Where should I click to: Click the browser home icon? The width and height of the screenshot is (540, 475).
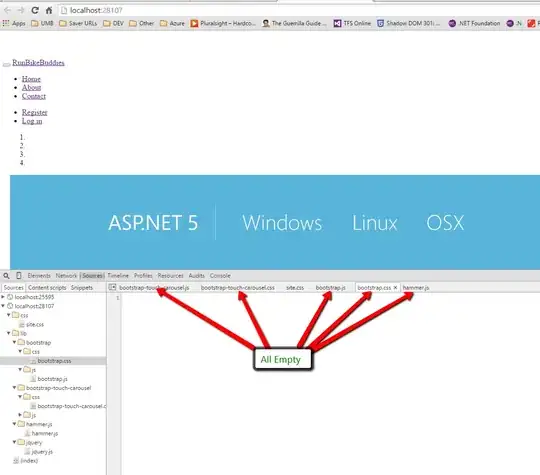[x=49, y=10]
